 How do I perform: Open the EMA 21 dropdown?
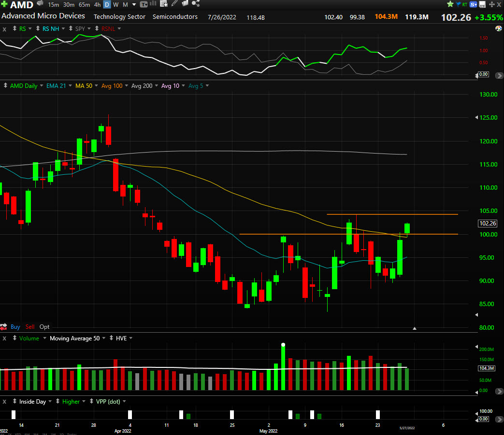pyautogui.click(x=70, y=85)
